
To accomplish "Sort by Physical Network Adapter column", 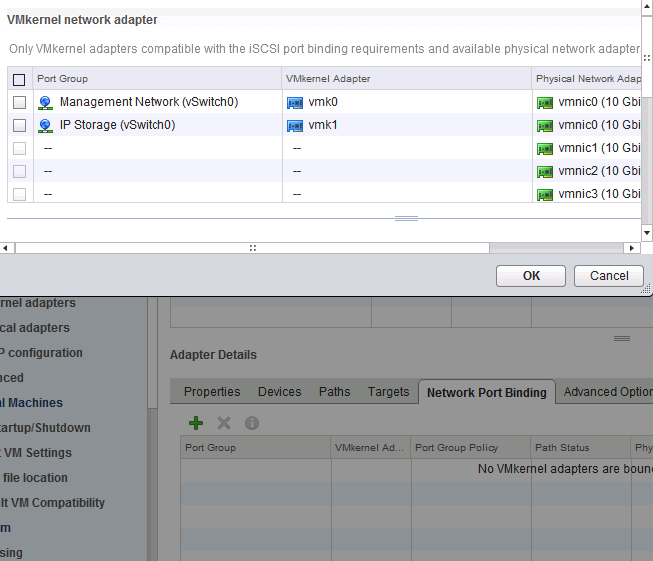I will [587, 79].
